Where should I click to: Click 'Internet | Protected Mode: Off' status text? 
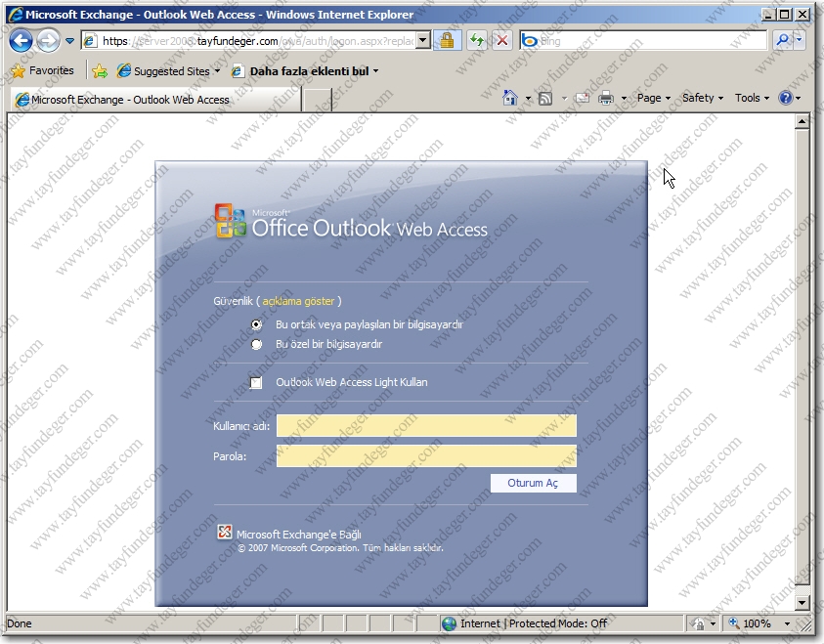[x=534, y=623]
